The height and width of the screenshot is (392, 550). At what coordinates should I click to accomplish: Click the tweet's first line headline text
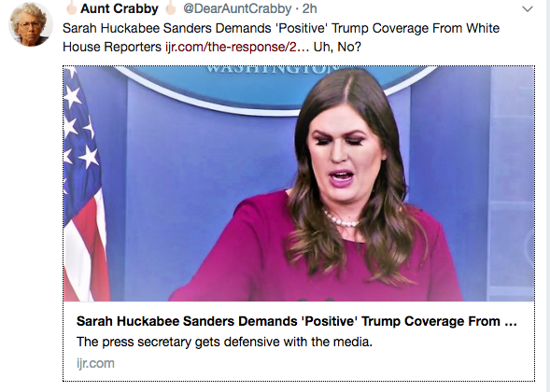click(281, 28)
